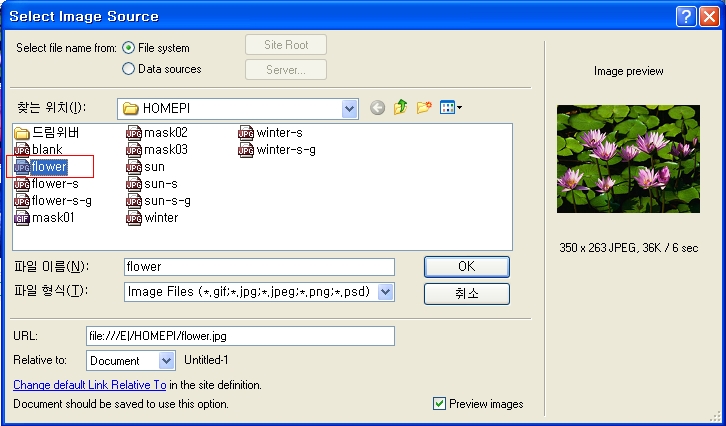Select the sun-s JPG file
Viewport: 726px width, 426px height.
(152, 184)
